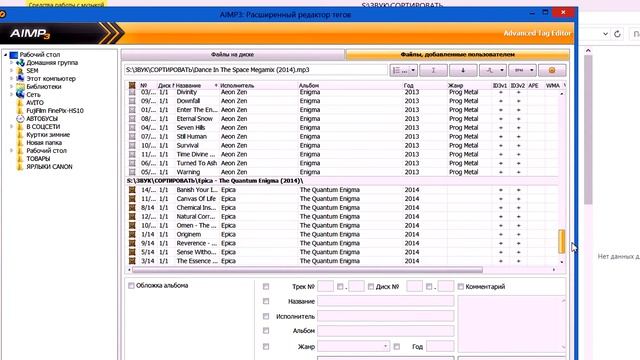This screenshot has height=360, width=640.
Task: Click the Библиотеки libraries icon
Action: pos(20,87)
